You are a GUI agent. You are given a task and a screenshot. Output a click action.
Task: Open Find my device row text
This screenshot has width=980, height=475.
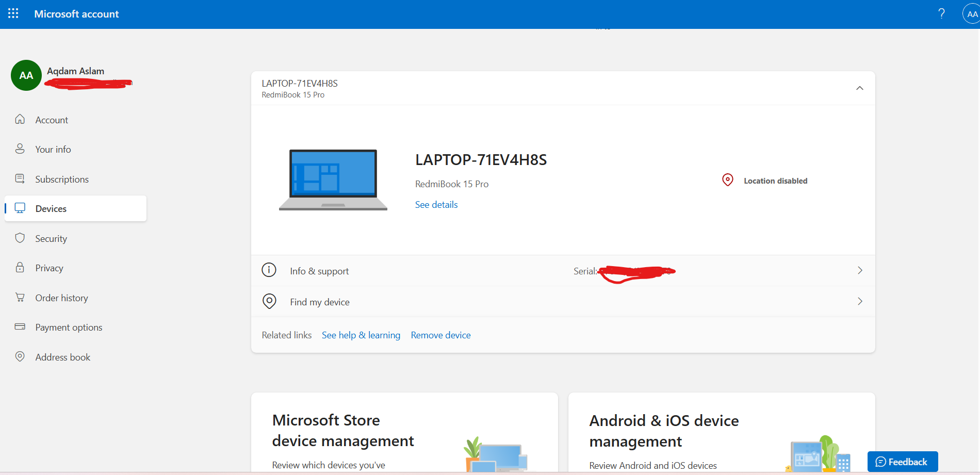[x=320, y=302]
